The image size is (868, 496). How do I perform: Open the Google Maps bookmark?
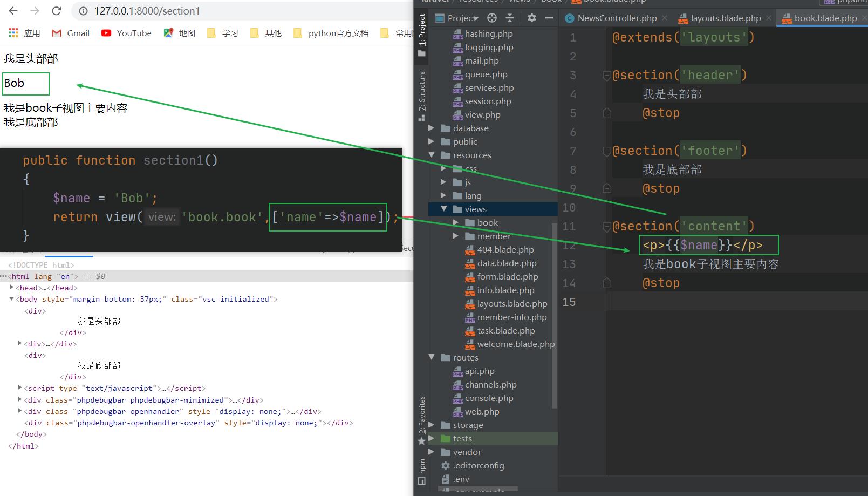[180, 33]
